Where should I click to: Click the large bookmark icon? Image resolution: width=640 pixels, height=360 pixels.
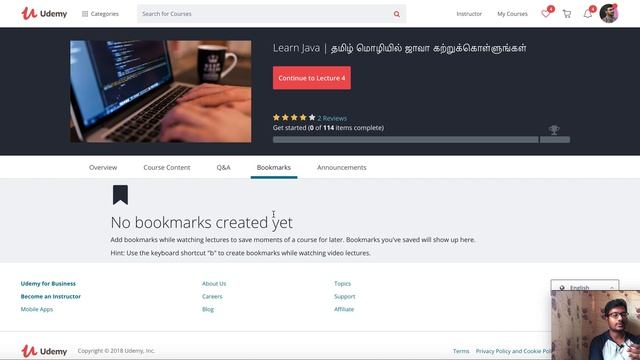pyautogui.click(x=120, y=195)
